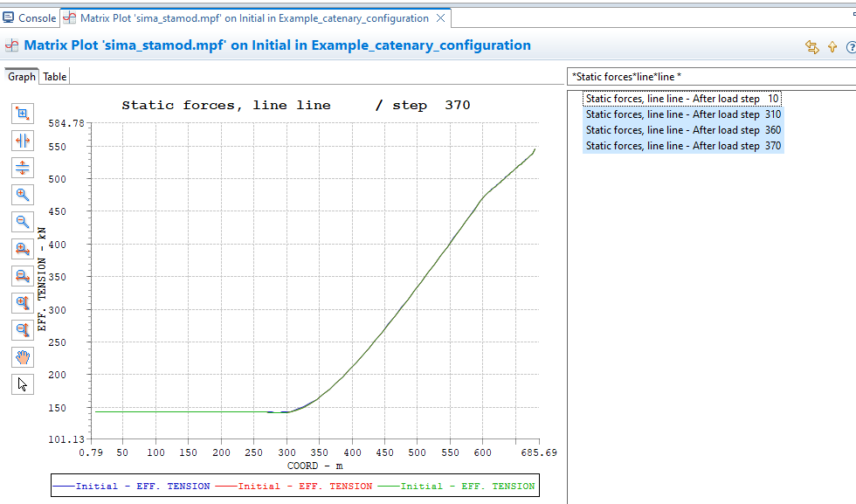Open help with the question mark icon
Screen dimensions: 856x504
pyautogui.click(x=851, y=47)
